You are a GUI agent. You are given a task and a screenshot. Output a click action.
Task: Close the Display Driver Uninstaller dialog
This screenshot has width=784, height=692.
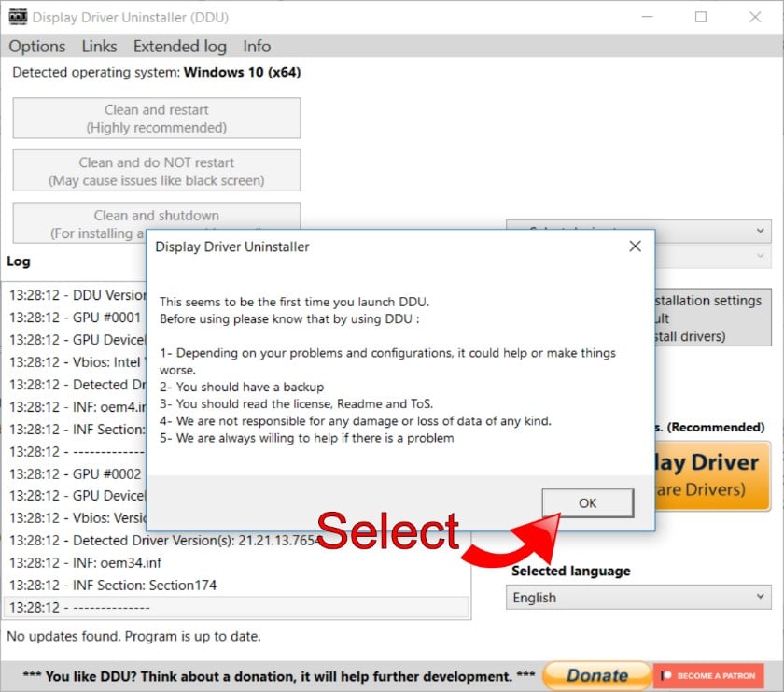[635, 247]
